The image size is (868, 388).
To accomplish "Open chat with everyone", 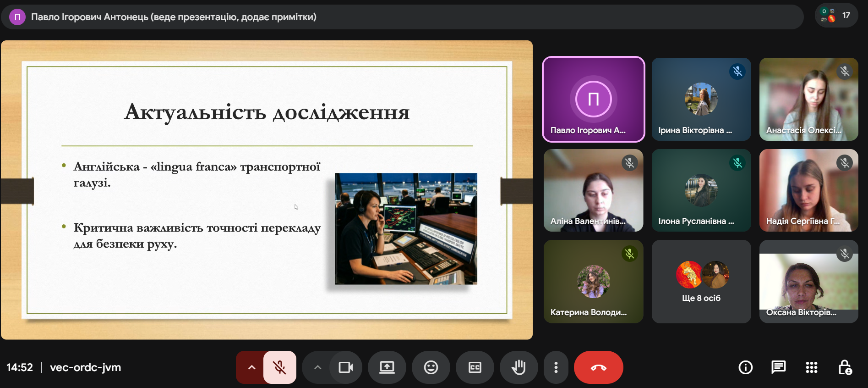I will coord(778,367).
